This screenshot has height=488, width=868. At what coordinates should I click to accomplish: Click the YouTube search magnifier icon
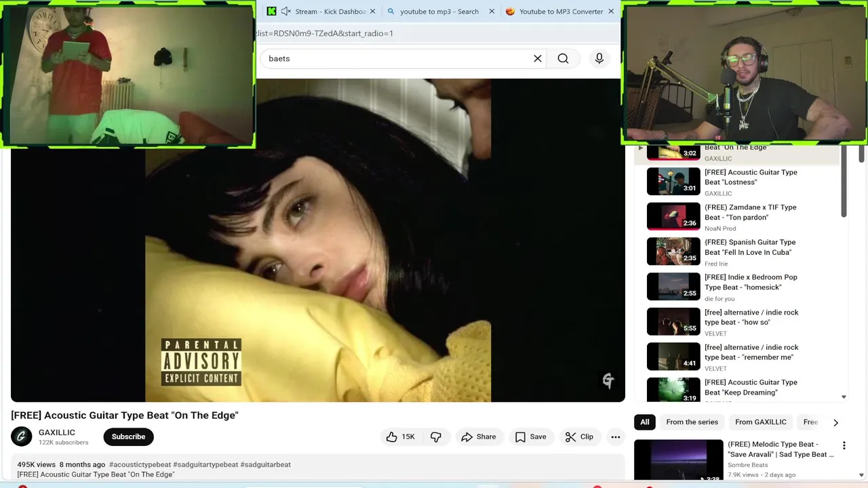pyautogui.click(x=563, y=58)
